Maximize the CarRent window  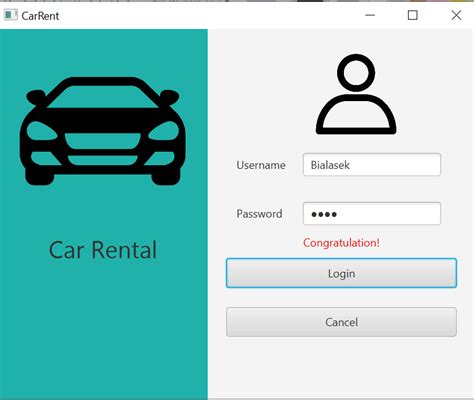413,15
